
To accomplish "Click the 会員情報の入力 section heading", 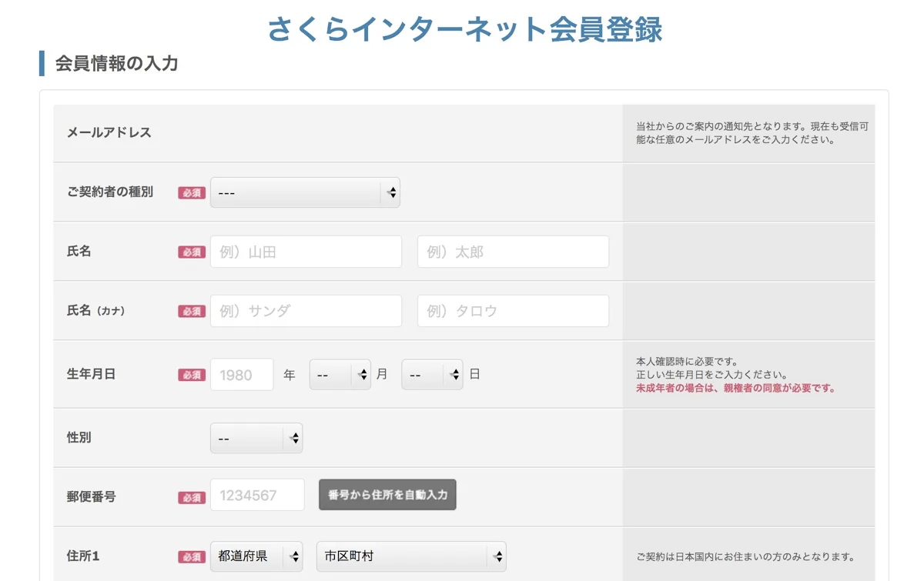I will coord(116,64).
